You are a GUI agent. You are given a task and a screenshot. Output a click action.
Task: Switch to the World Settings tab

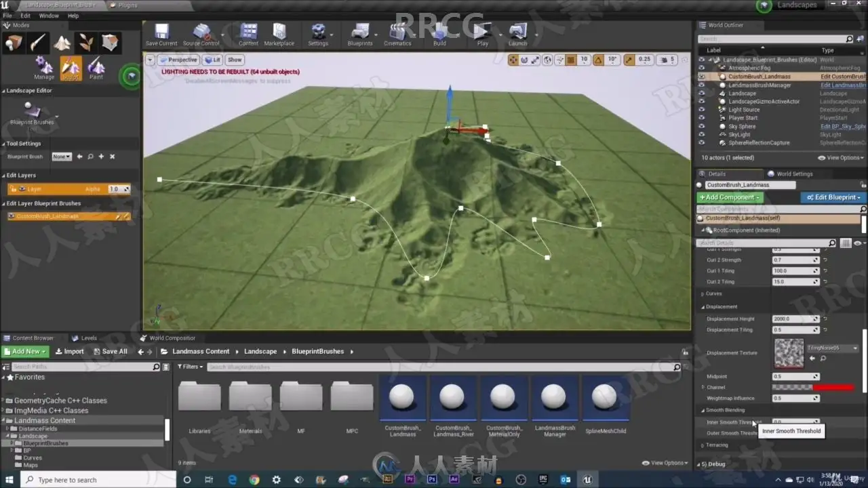[793, 174]
